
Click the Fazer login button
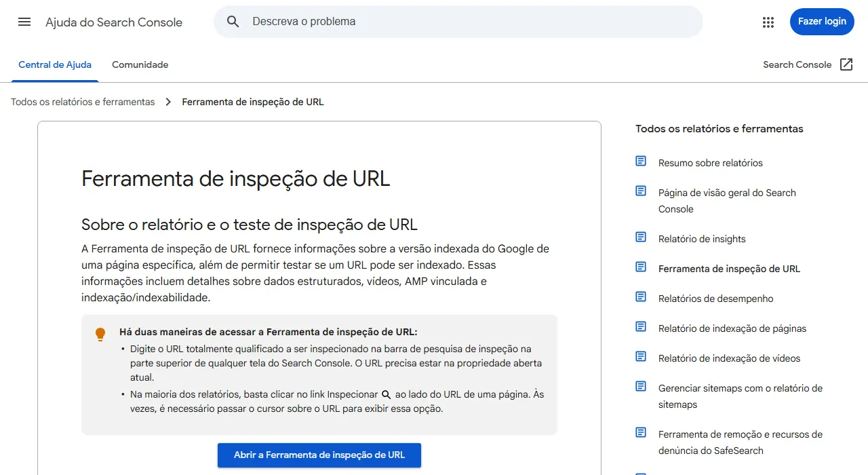pyautogui.click(x=822, y=22)
